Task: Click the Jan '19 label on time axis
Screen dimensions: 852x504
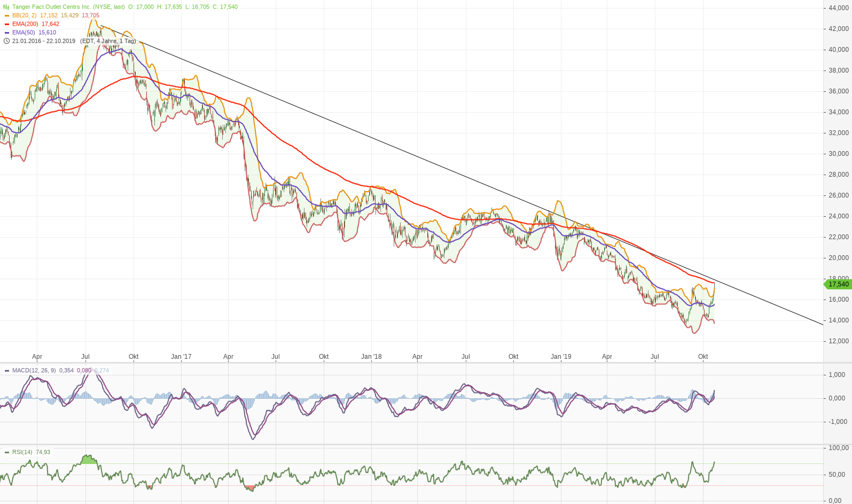Action: click(561, 357)
